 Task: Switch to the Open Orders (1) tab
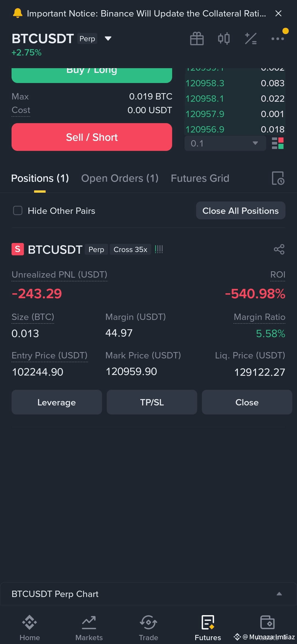pyautogui.click(x=120, y=178)
